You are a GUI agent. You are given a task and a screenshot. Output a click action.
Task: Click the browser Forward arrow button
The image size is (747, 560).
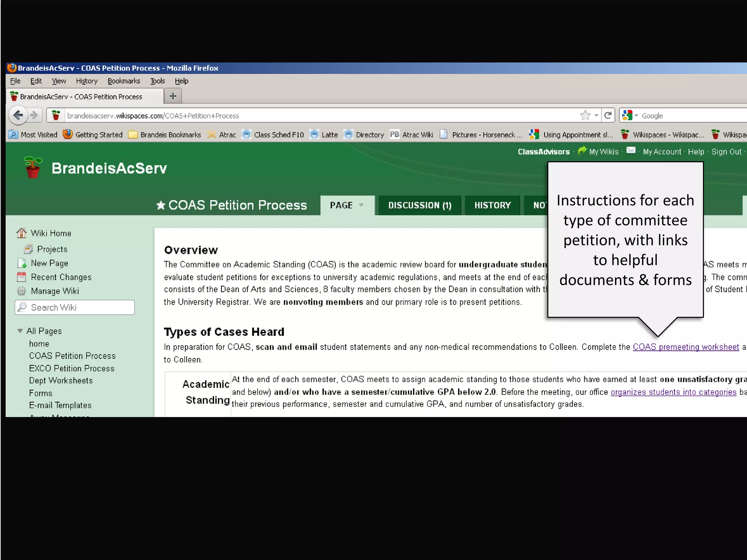pyautogui.click(x=34, y=115)
